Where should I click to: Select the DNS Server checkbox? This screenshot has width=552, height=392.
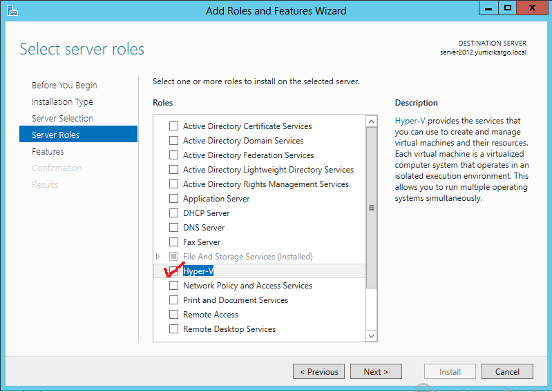(173, 228)
